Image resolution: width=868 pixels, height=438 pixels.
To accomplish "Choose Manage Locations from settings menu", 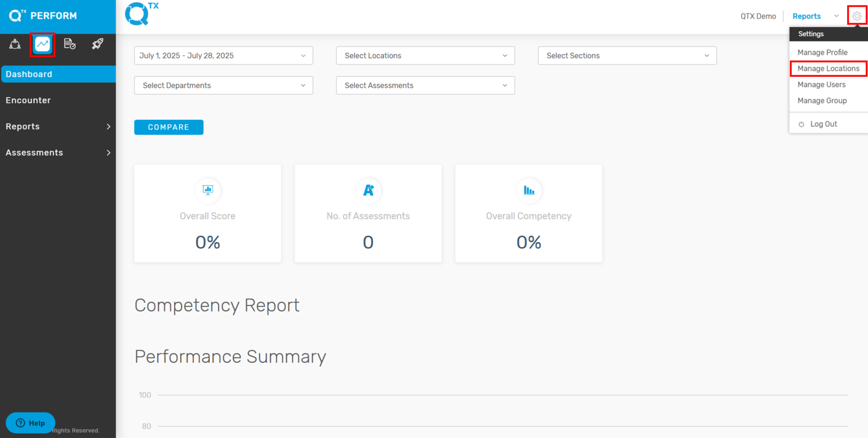I will [x=828, y=69].
